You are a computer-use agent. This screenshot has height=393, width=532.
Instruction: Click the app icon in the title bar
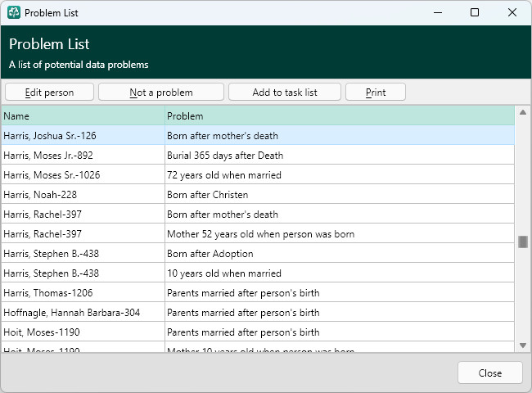tap(14, 12)
